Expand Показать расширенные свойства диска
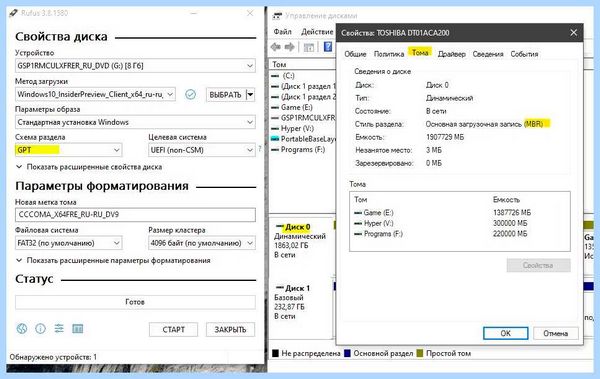Viewport: 600px width, 379px height. point(90,167)
